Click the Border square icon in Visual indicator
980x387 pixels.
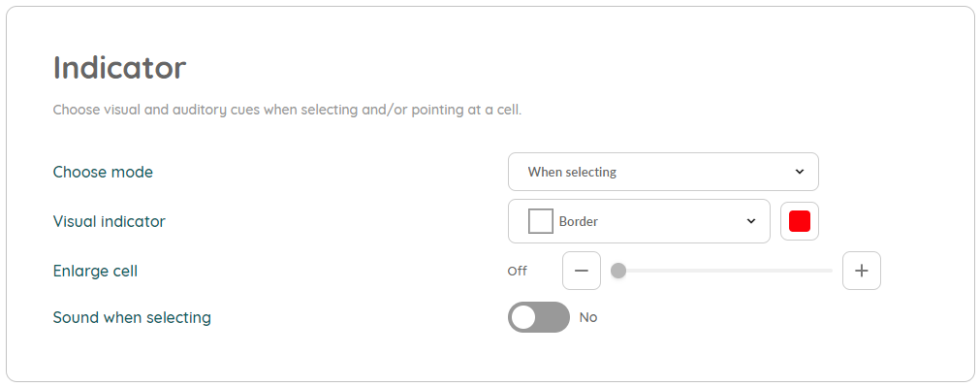click(x=541, y=221)
